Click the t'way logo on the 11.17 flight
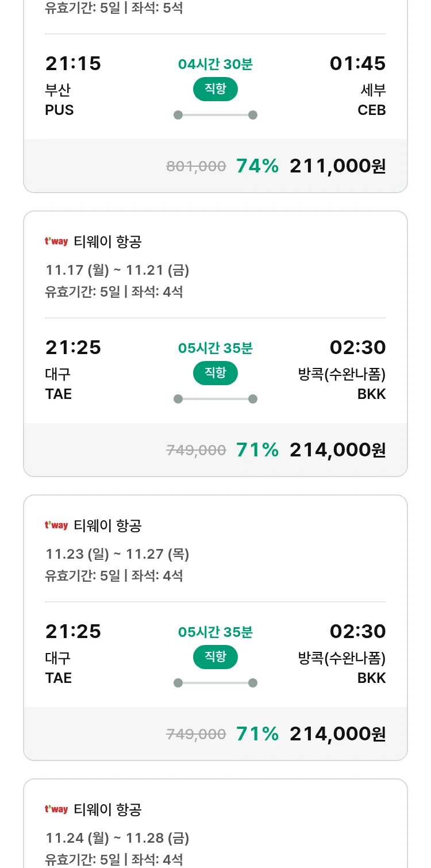The height and width of the screenshot is (868, 431). coord(56,241)
